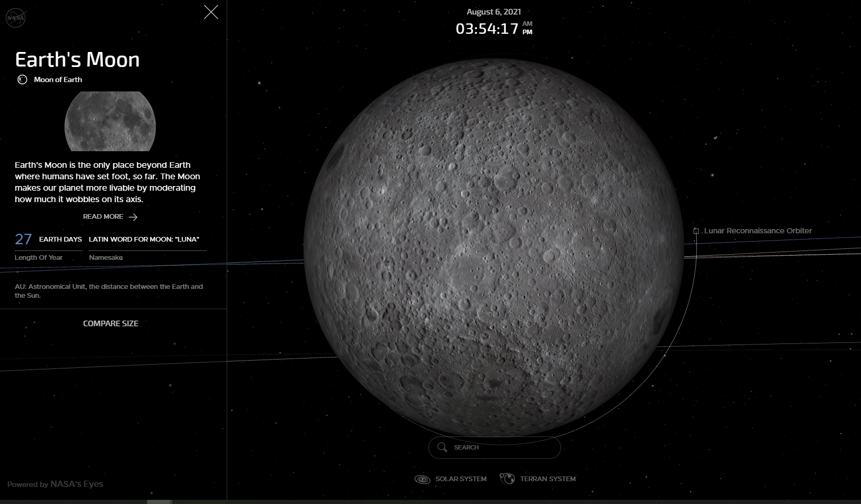861x504 pixels.
Task: Click the Length Of Year label
Action: pyautogui.click(x=38, y=258)
